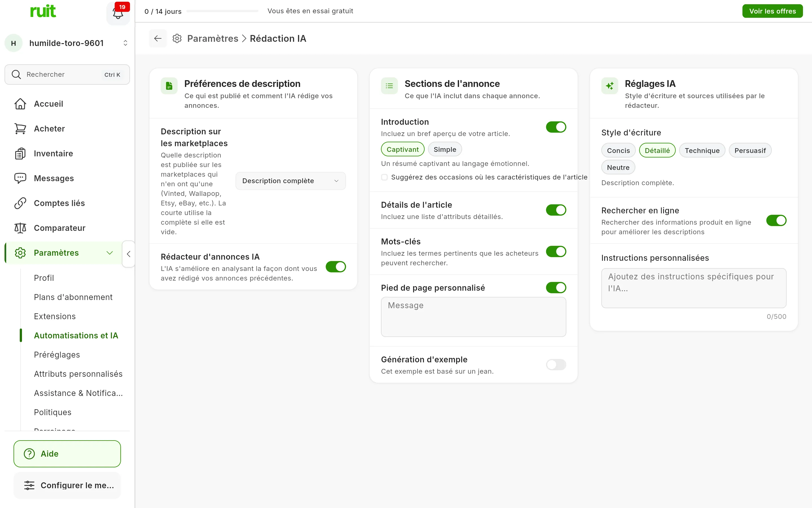Click the ruit logo
Image resolution: width=812 pixels, height=508 pixels.
tap(43, 11)
